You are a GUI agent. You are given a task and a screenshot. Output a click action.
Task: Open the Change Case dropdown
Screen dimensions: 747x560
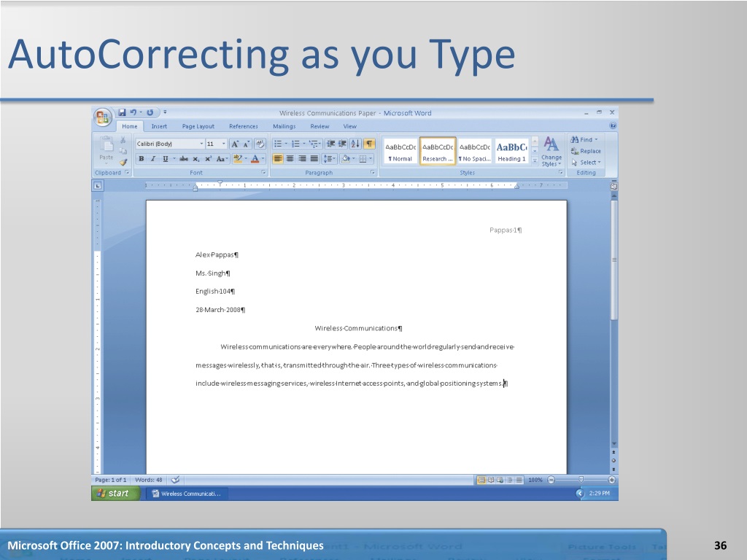coord(222,158)
